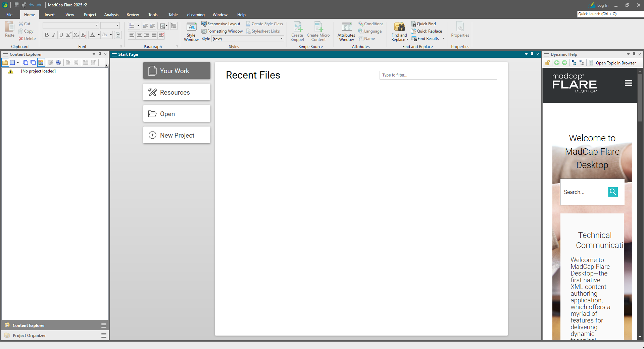Click the Collapse All icon in Content Explorer
This screenshot has width=644, height=349.
click(33, 62)
